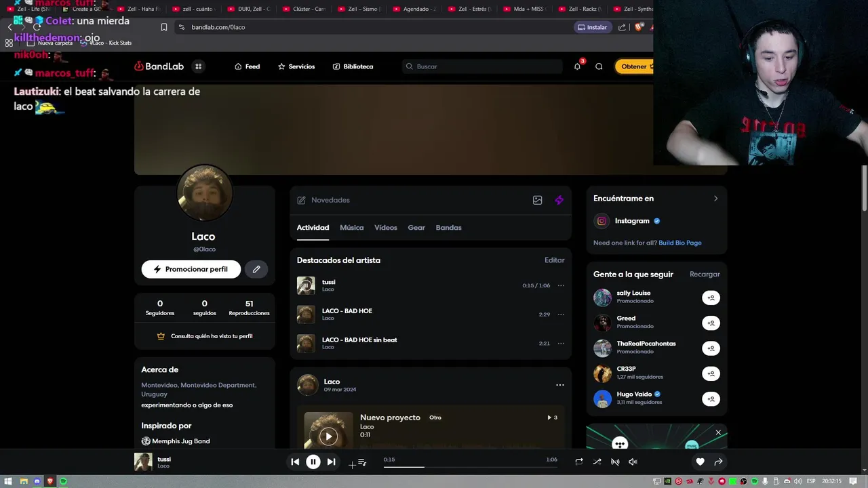Image resolution: width=868 pixels, height=488 pixels.
Task: Open the post options for Laco's post
Action: [x=560, y=385]
